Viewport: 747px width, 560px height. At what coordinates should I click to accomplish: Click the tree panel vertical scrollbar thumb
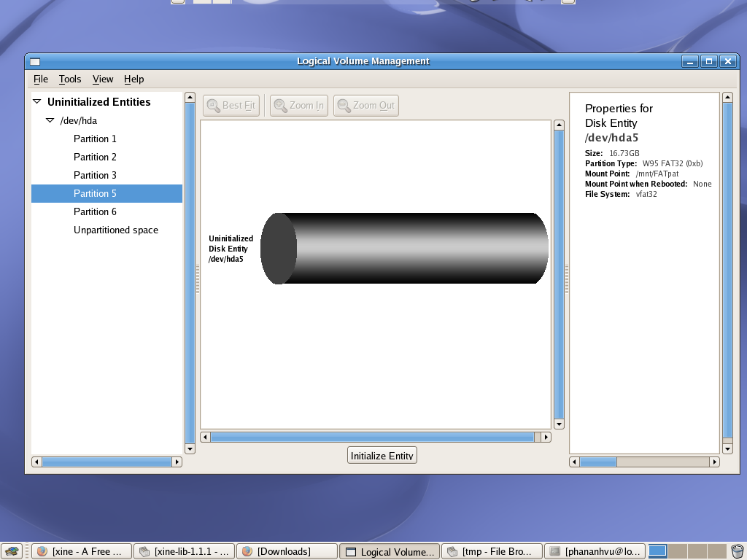pyautogui.click(x=190, y=273)
